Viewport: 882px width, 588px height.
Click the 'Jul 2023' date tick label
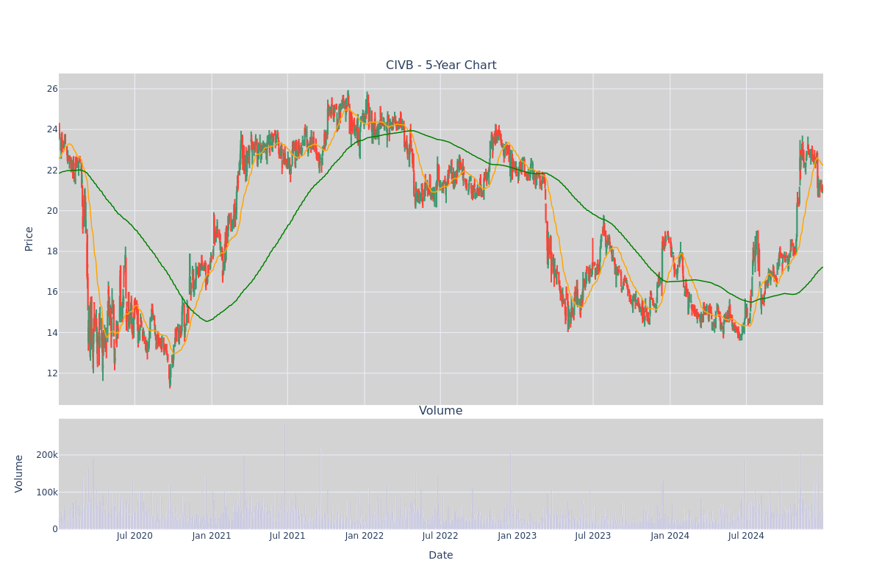tap(593, 536)
